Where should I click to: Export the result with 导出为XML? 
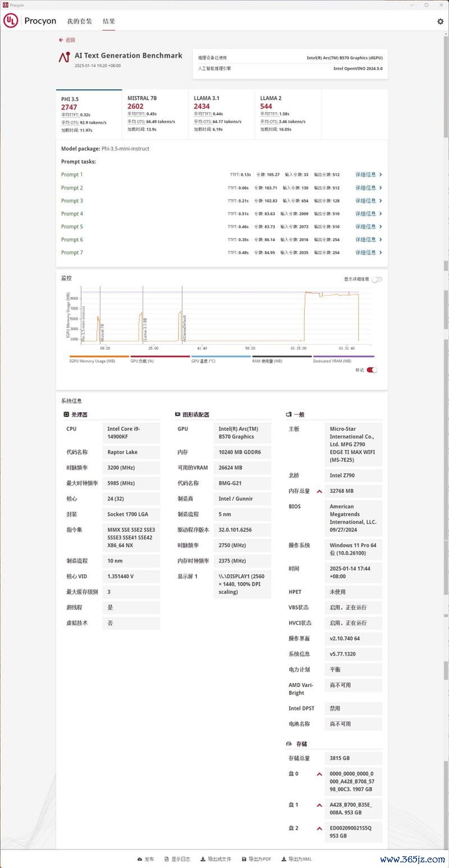(x=296, y=859)
